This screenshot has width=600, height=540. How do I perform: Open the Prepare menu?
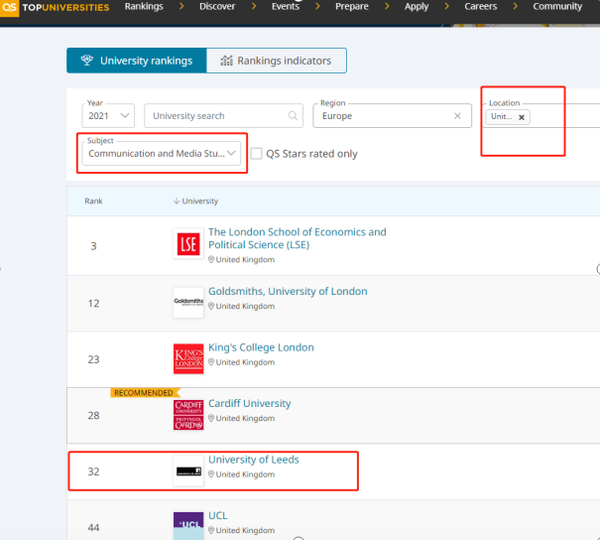(352, 7)
